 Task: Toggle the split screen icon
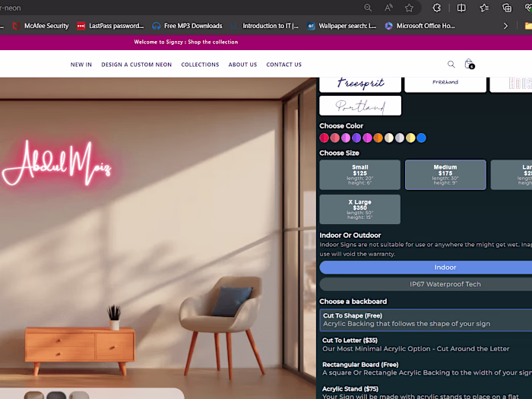tap(461, 8)
